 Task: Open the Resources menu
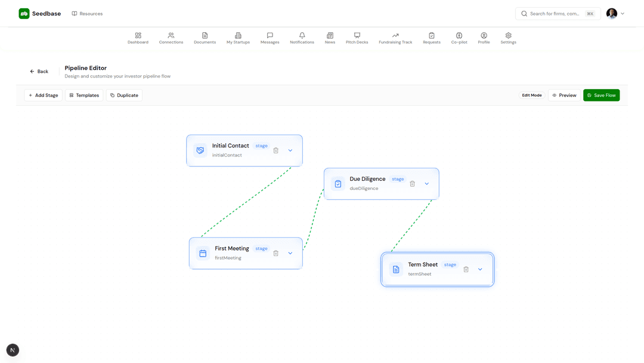(87, 13)
